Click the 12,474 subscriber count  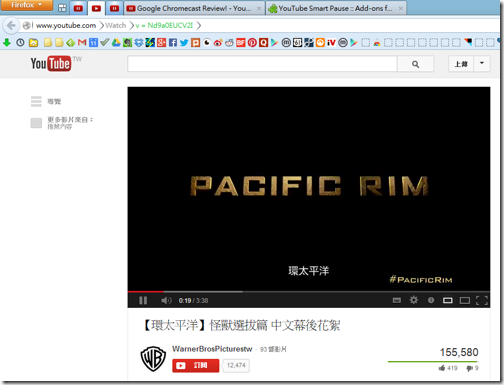click(236, 365)
